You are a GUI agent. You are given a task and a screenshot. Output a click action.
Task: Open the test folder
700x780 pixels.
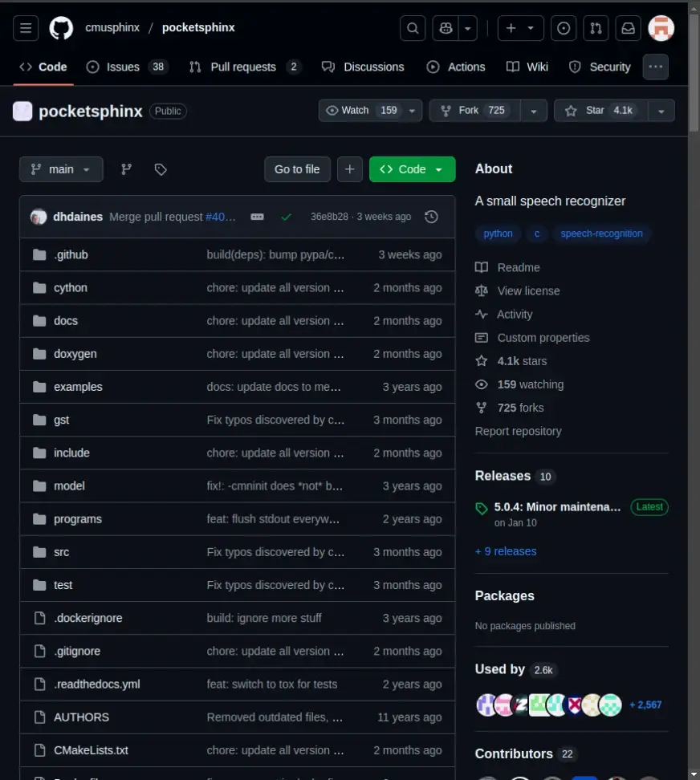point(63,585)
